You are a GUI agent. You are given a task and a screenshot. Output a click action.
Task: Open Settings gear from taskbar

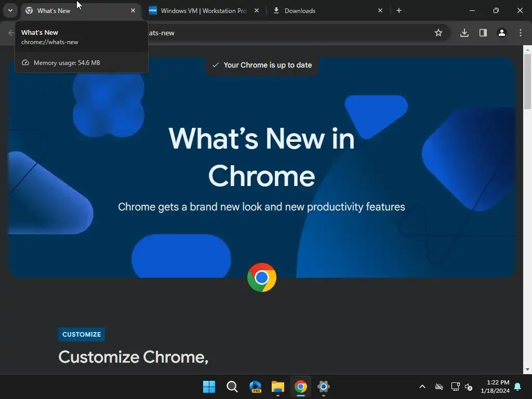pos(324,387)
